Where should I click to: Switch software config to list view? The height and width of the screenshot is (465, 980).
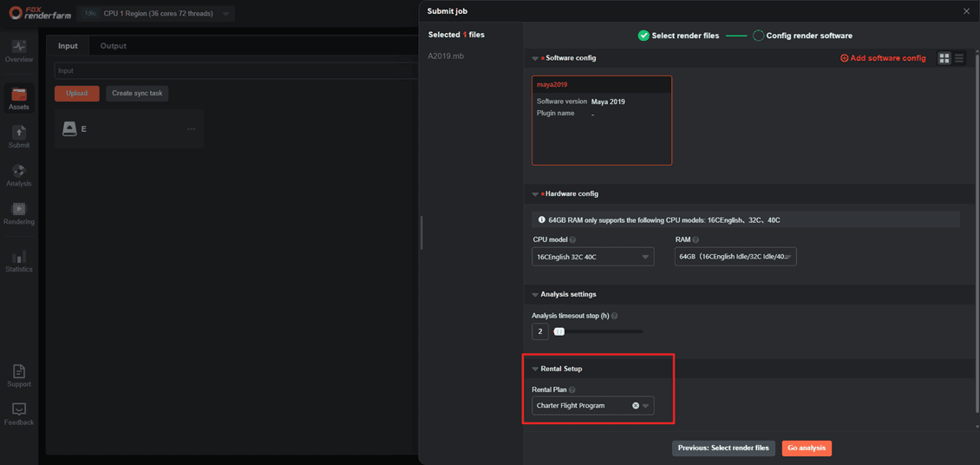tap(959, 58)
